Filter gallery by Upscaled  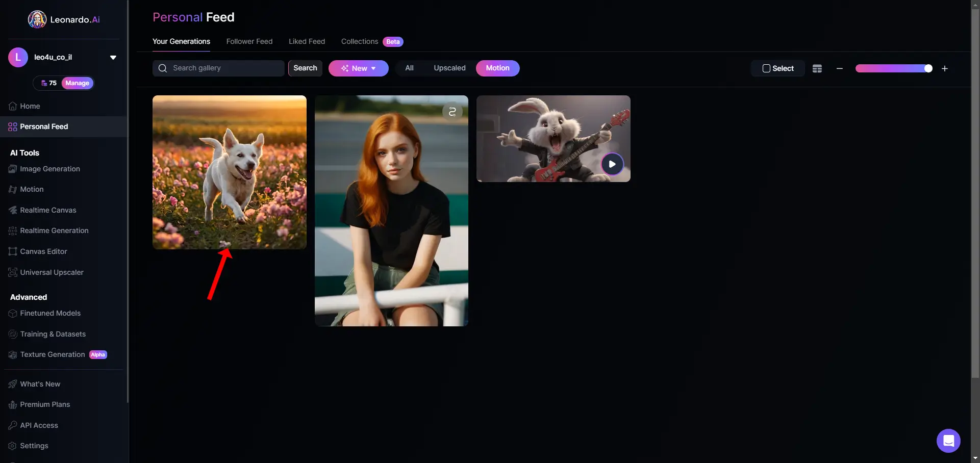[x=449, y=68]
